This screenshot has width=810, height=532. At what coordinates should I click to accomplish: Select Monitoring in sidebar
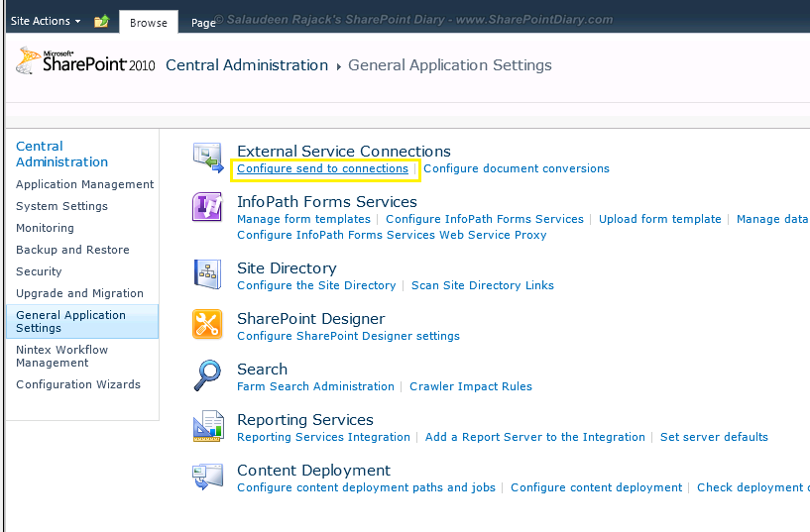tap(45, 228)
